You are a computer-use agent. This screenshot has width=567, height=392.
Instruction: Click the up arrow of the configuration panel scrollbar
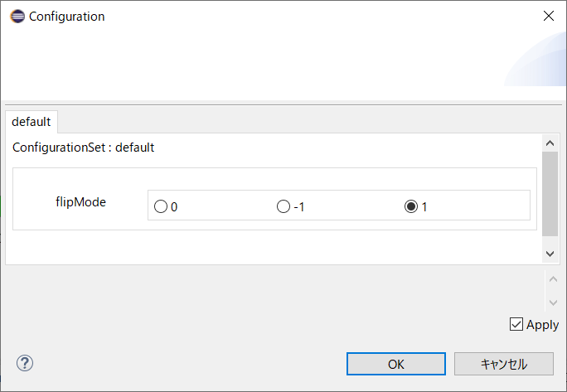[550, 143]
